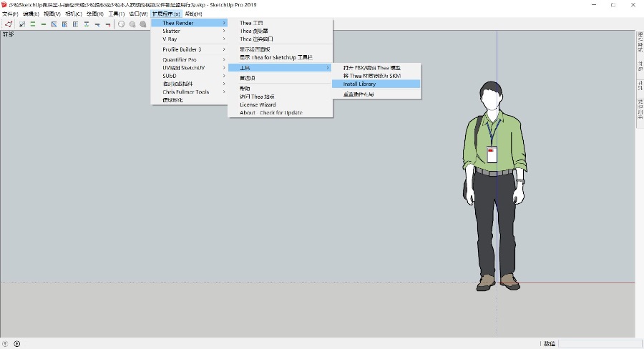Viewport: 644px width, 349px height.
Task: Open the 绘图(R) menu
Action: click(95, 14)
